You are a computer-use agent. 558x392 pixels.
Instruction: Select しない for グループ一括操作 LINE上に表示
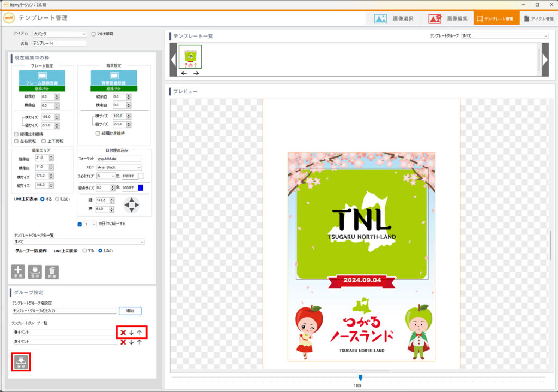(100, 250)
